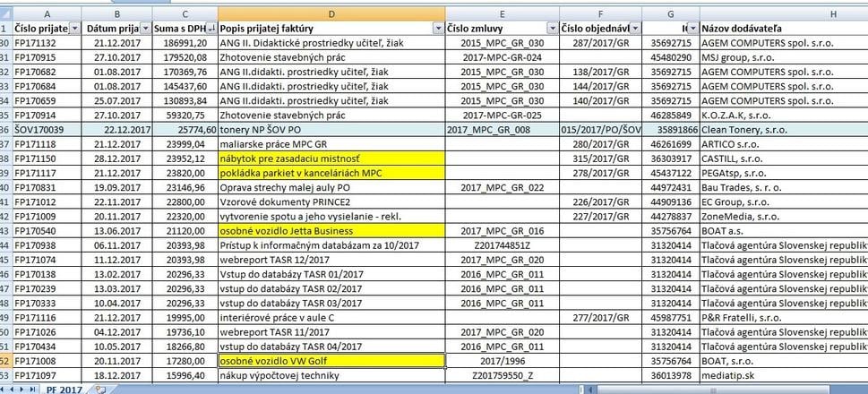This screenshot has height=394, width=868.
Task: Click contract cell 2017-MPC-GR-024
Action: click(502, 57)
